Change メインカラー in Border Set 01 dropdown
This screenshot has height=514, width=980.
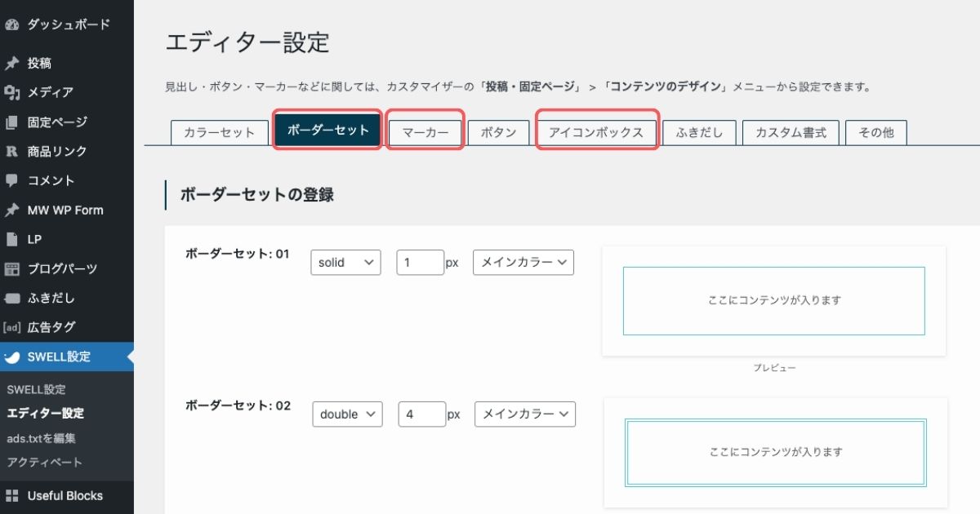523,262
